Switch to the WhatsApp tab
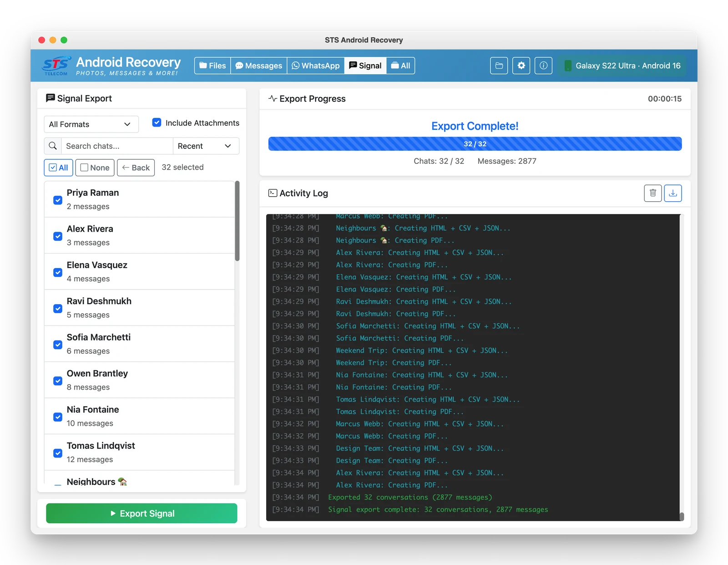Image resolution: width=728 pixels, height=565 pixels. coord(316,66)
